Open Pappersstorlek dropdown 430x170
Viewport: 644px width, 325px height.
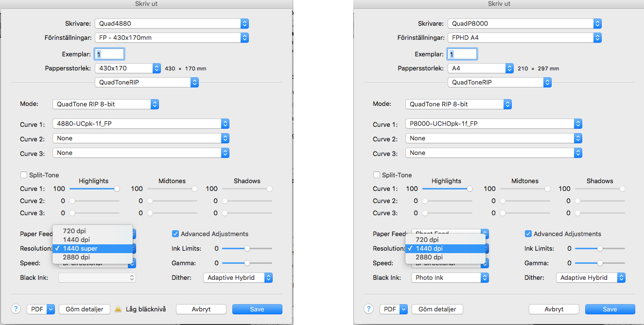(x=128, y=68)
